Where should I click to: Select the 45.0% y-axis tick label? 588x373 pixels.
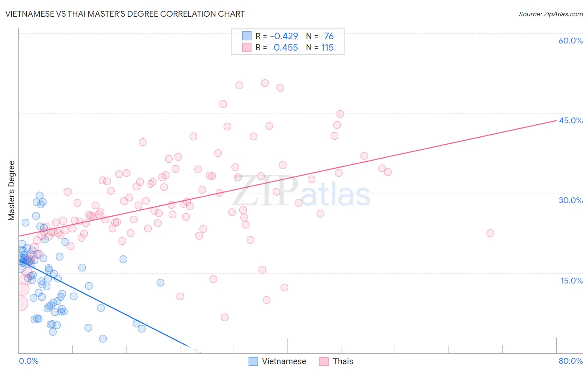(570, 120)
